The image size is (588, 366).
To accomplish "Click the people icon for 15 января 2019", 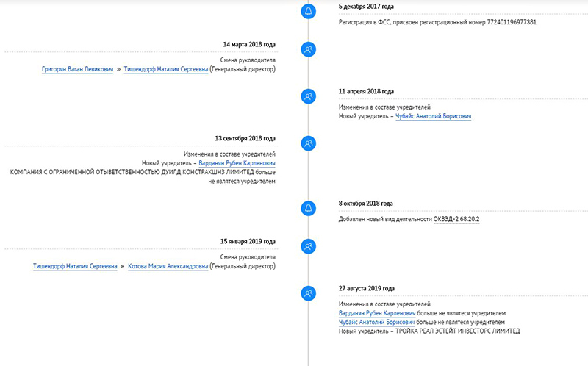I will [309, 246].
